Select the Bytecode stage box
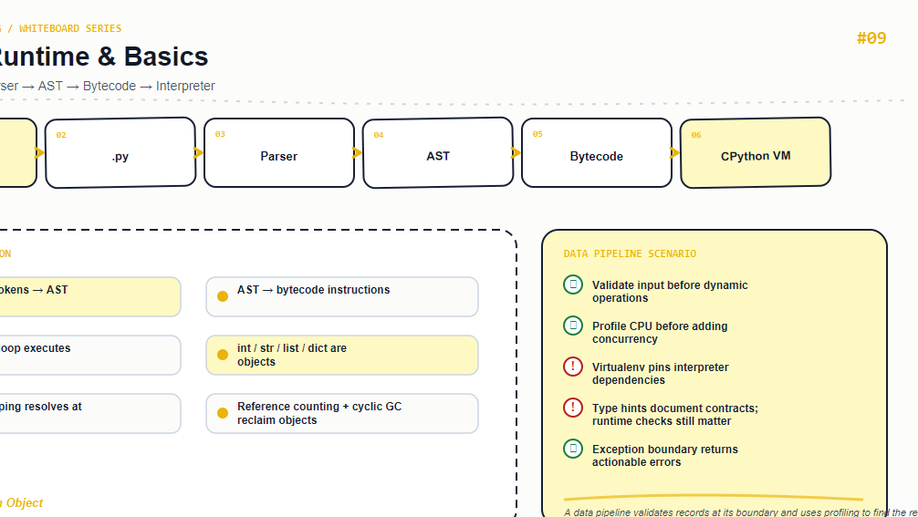The width and height of the screenshot is (918, 517). pos(597,153)
